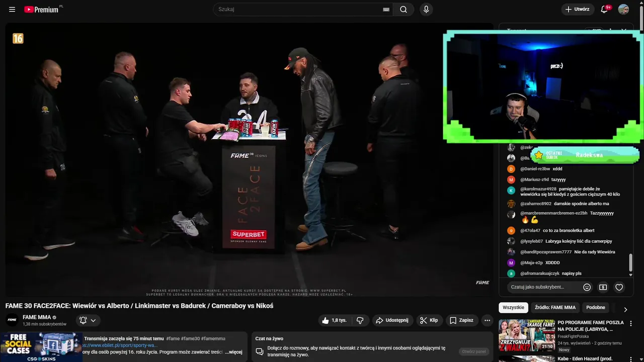Open the PO PROGRAMIE FAME POSZŁA NA POLICJE title

(x=591, y=326)
